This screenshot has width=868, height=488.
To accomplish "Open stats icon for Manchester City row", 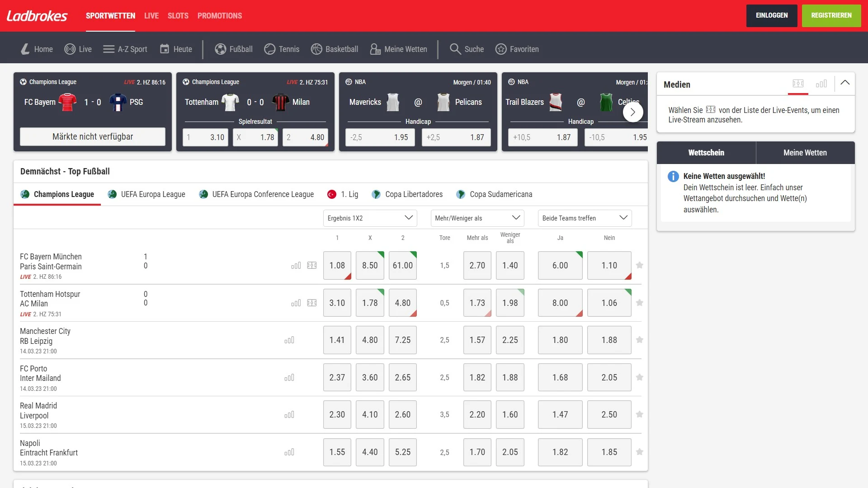I will [x=289, y=340].
